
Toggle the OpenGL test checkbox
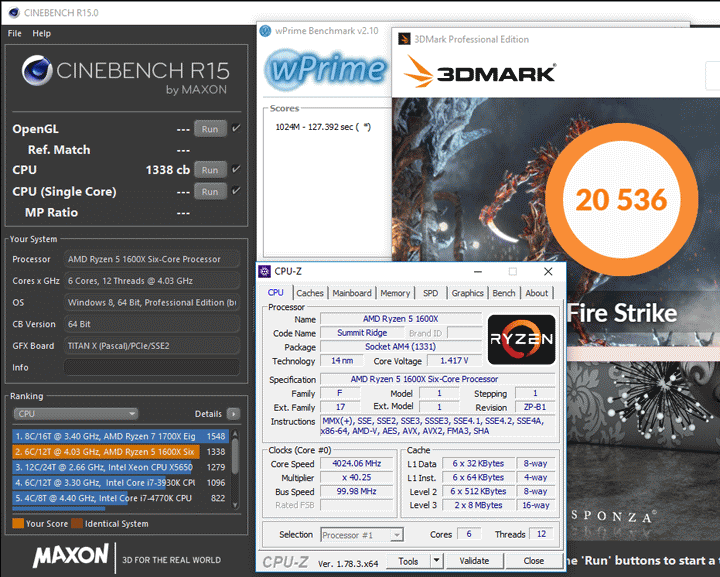[236, 128]
